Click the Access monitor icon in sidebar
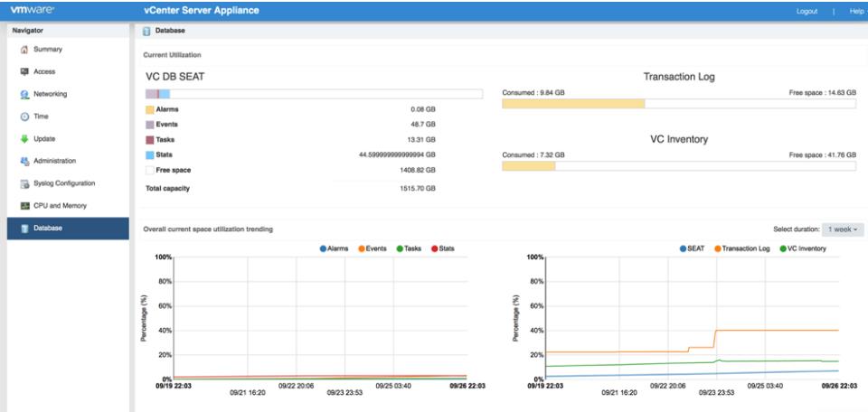 tap(24, 71)
